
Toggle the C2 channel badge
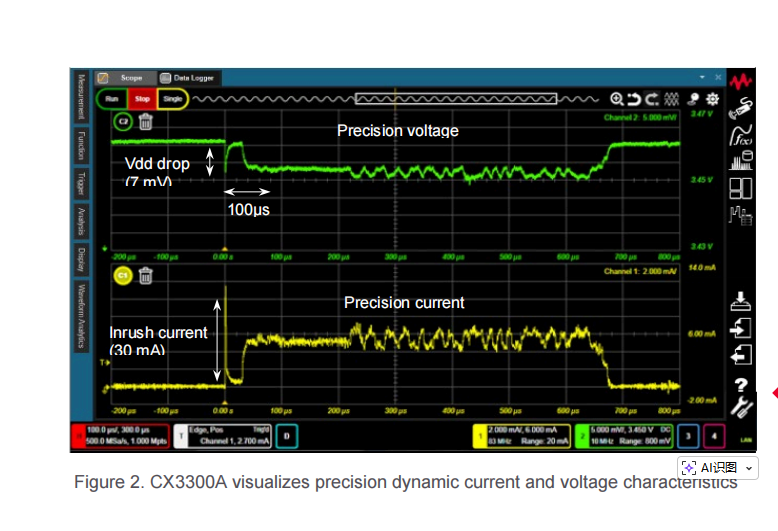point(123,122)
